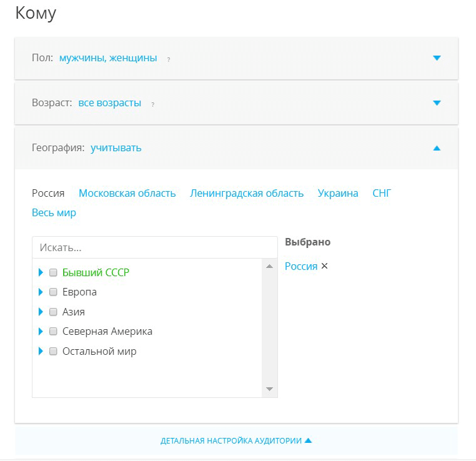Expand the Северная Америка tree node
476x461 pixels.
tap(41, 332)
